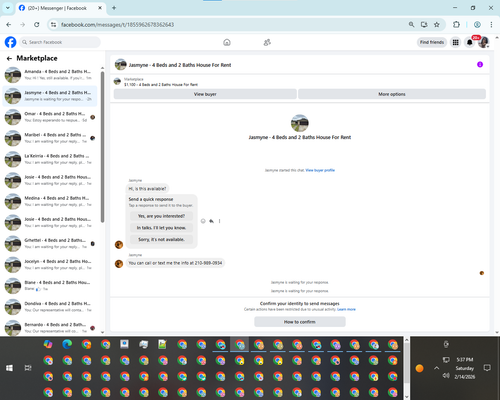Screen dimensions: 500x400
Task: Open the purple conversation information icon
Action: pos(480,64)
